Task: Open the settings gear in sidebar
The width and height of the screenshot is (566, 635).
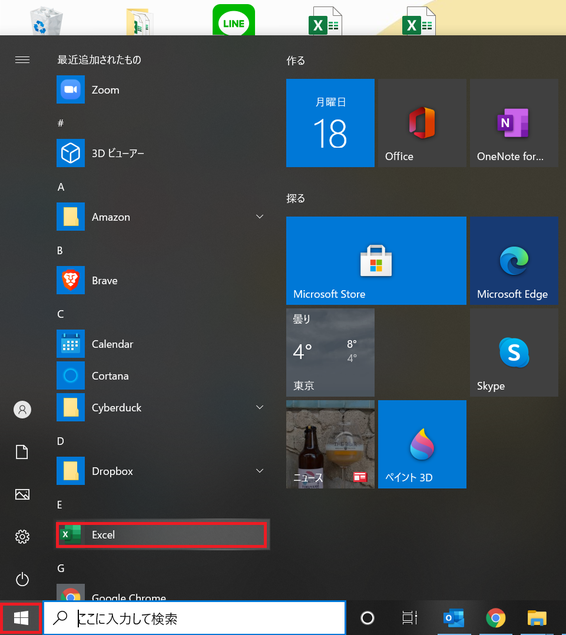Action: pyautogui.click(x=22, y=537)
